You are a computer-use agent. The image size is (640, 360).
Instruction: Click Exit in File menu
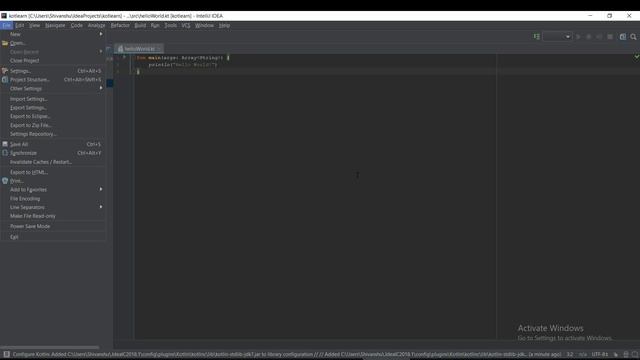53,237
